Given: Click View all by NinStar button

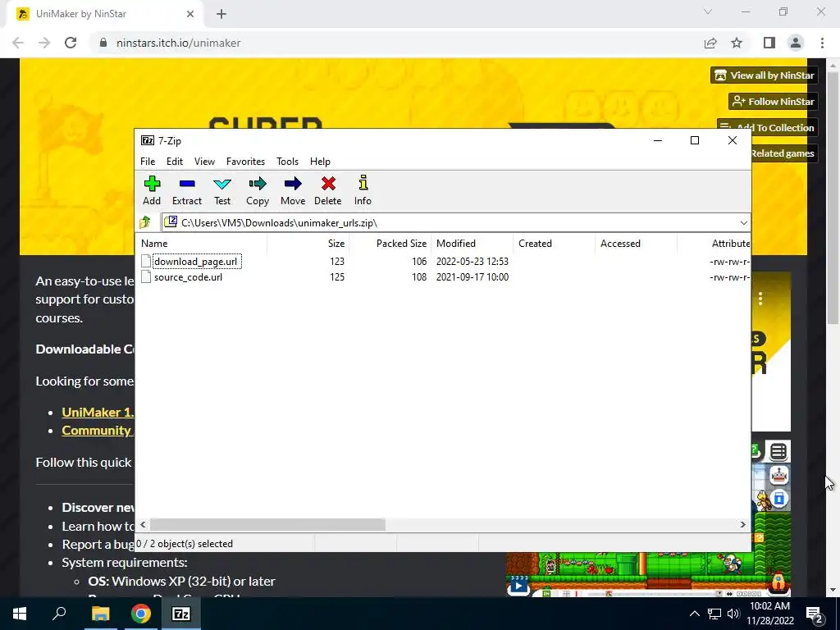Looking at the screenshot, I should [x=765, y=75].
